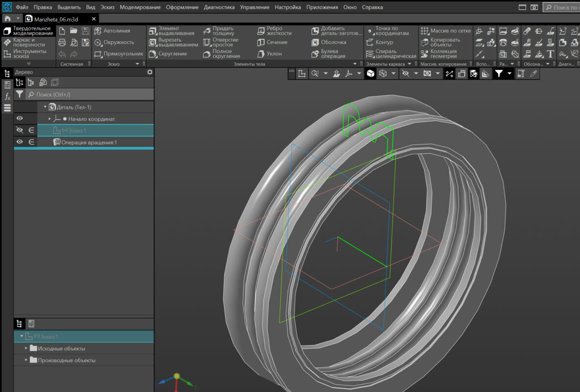Viewport: 580px width, 392px height.
Task: Open the Файл menu
Action: click(x=22, y=7)
